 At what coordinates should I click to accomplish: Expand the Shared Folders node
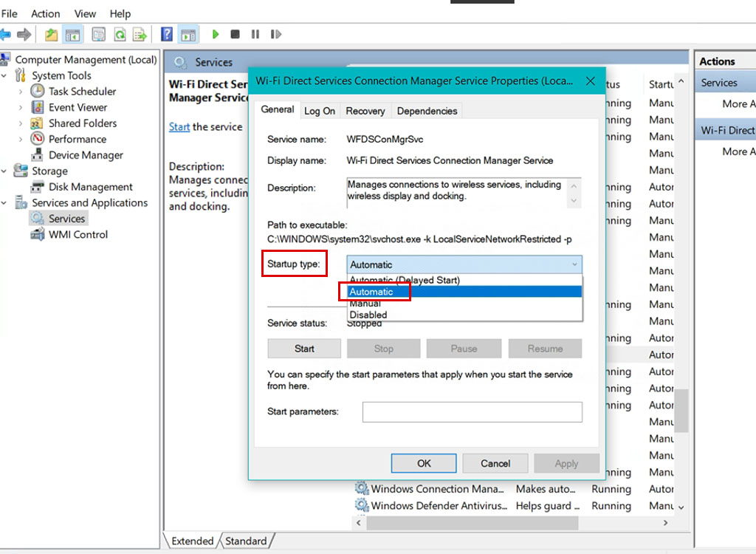point(20,123)
